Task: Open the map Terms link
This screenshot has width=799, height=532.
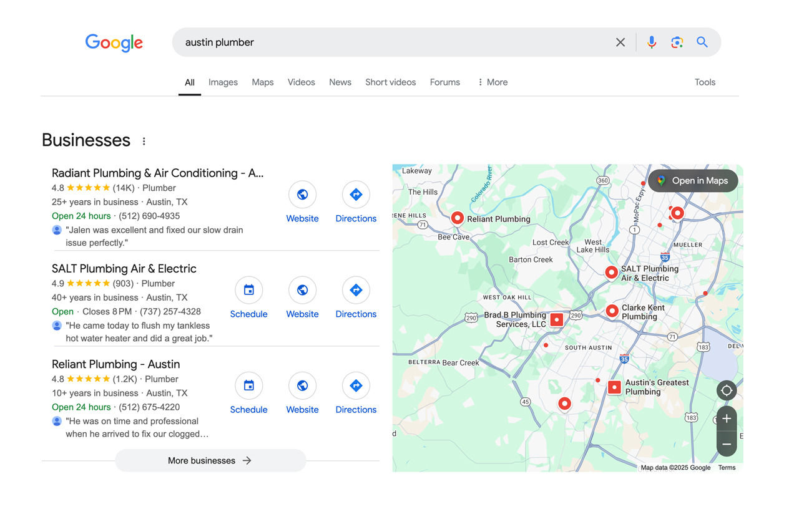Action: 727,468
